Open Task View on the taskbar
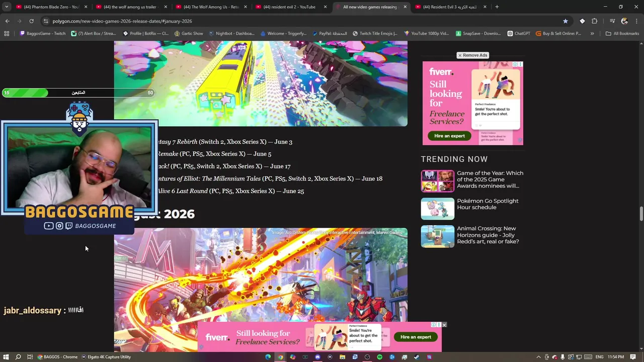 (x=30, y=357)
